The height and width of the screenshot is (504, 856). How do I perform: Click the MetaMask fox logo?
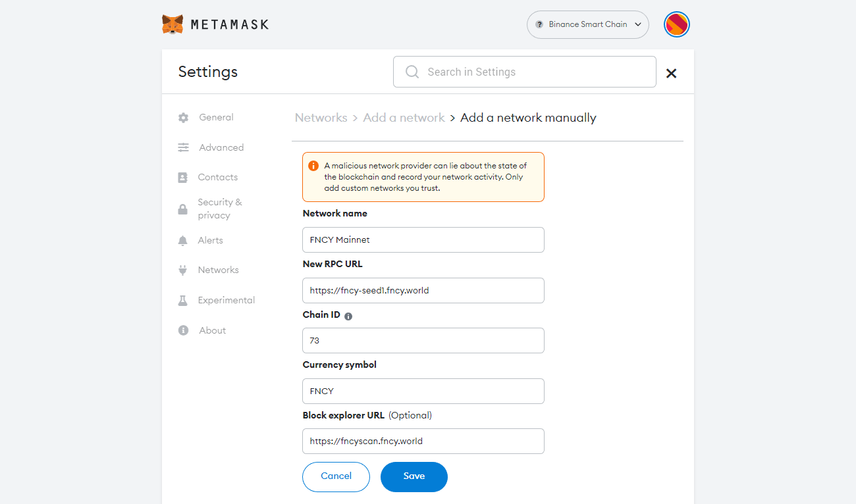[x=173, y=24]
